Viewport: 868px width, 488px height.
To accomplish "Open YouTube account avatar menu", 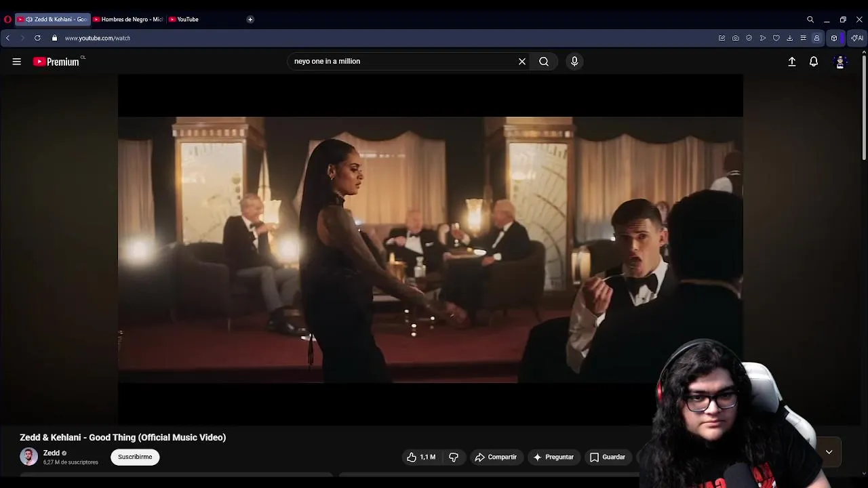I will 840,62.
